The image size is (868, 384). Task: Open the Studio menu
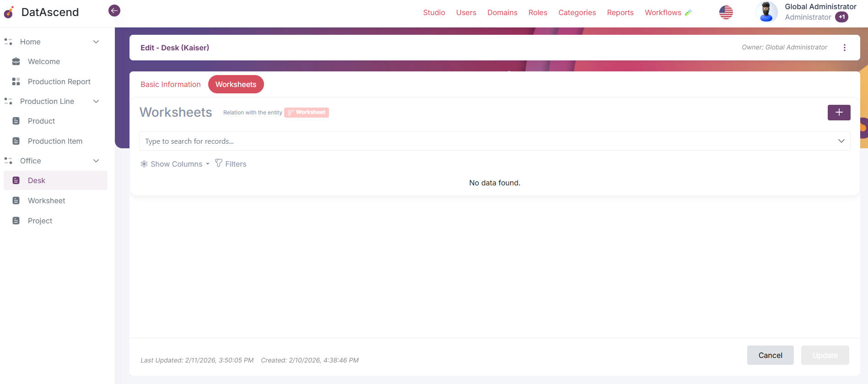[x=434, y=12]
